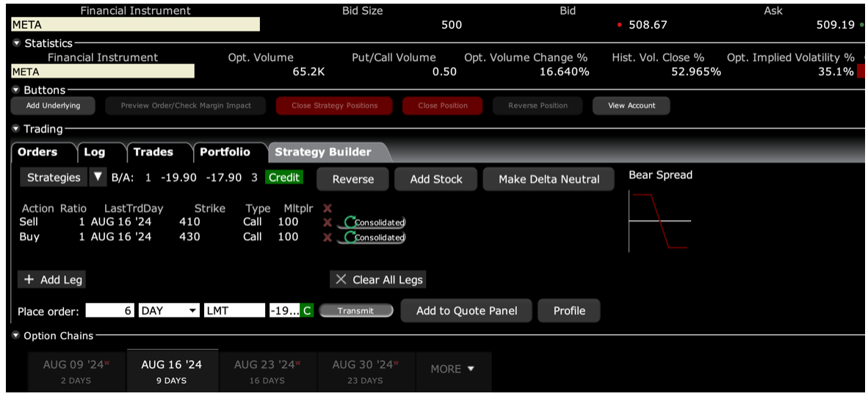
Task: Click the order quantity field showing 6
Action: click(x=110, y=310)
